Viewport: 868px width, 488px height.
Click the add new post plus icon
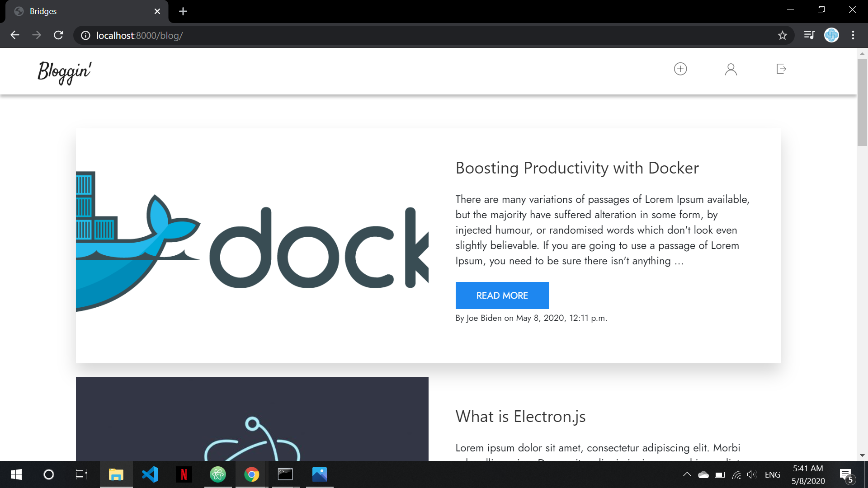(680, 69)
